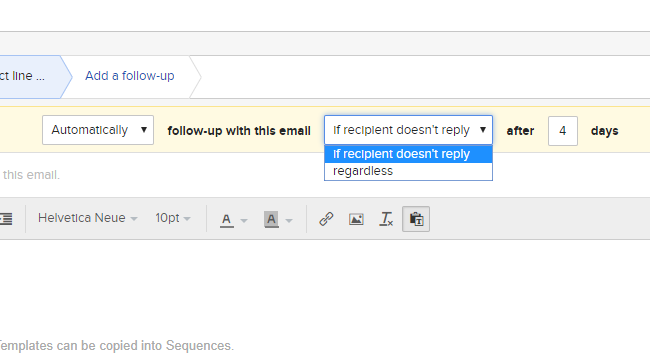Toggle the paste as text button
The height and width of the screenshot is (364, 650).
(416, 219)
